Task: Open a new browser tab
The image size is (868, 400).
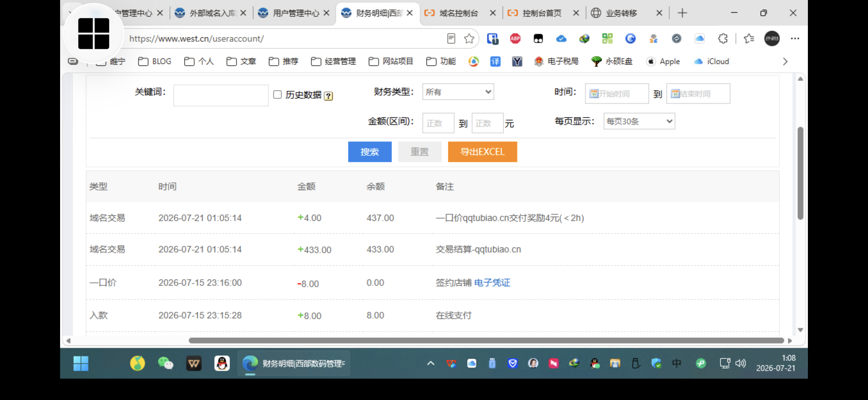Action: pyautogui.click(x=682, y=13)
